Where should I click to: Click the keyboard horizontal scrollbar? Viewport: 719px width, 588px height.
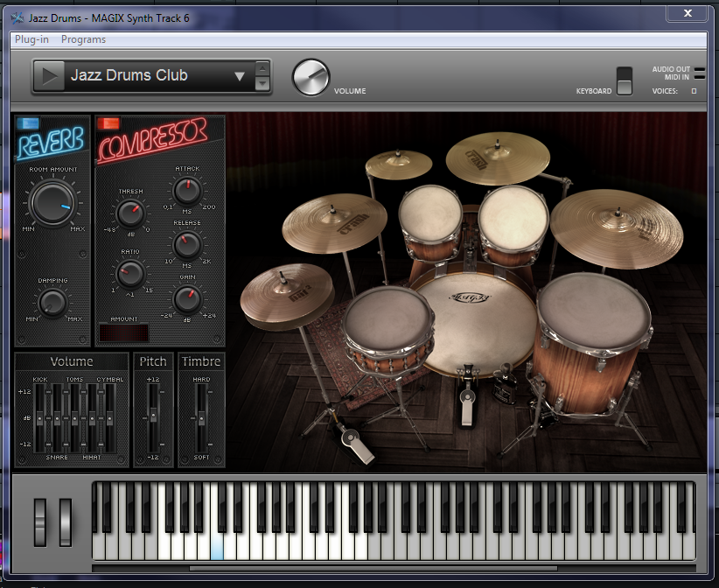pyautogui.click(x=373, y=569)
